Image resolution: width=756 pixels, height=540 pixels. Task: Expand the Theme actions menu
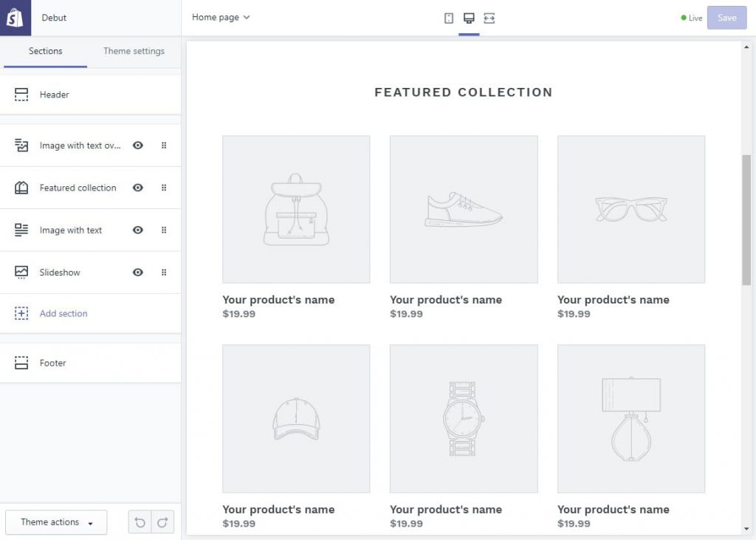tap(56, 522)
